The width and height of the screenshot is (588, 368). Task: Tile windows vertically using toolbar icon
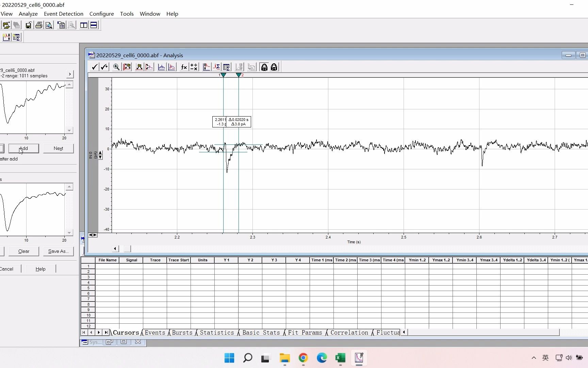pyautogui.click(x=84, y=25)
